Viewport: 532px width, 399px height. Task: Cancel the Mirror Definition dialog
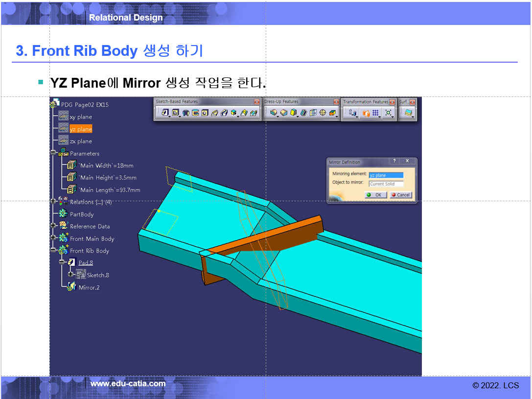[x=401, y=195]
